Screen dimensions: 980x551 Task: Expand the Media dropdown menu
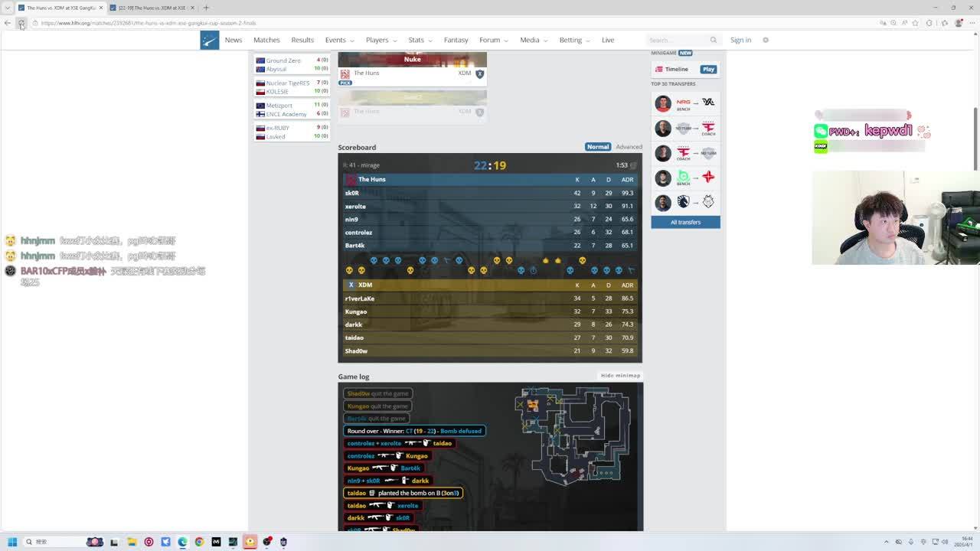pos(534,40)
